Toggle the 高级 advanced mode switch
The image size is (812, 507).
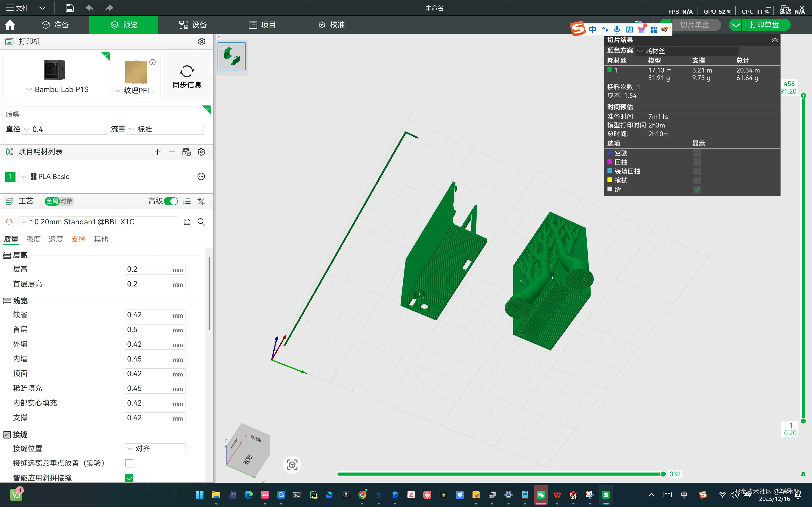[x=171, y=201]
